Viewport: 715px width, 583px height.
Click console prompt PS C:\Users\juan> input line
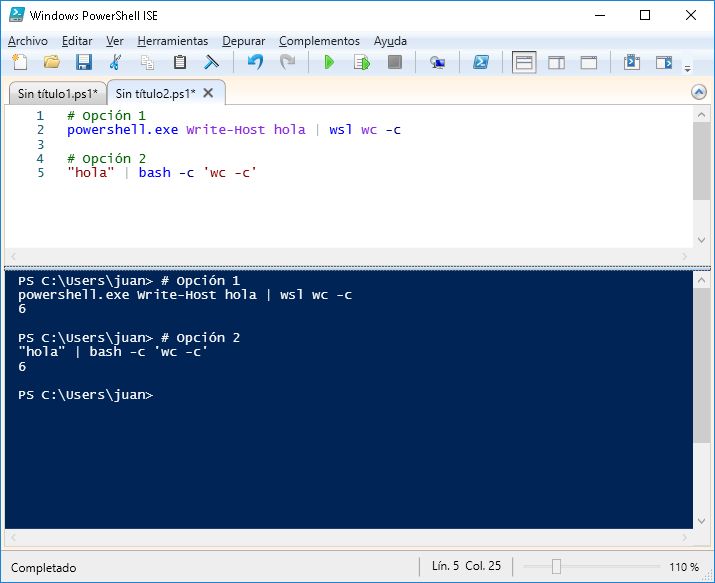click(x=86, y=395)
